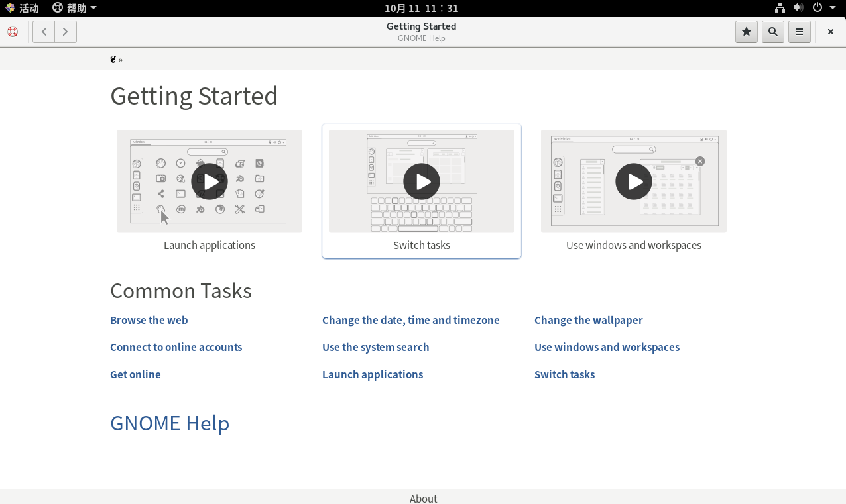Open the GNOME Help heading link
Screen dimensions: 846x504
(170, 423)
